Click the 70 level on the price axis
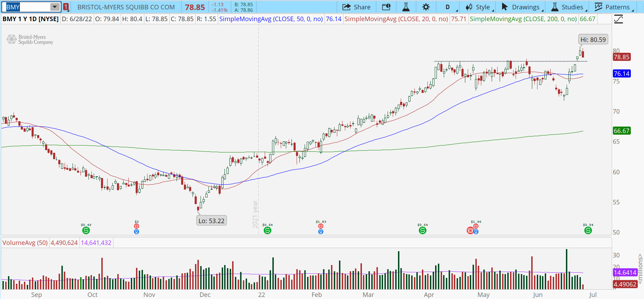The width and height of the screenshot is (644, 299). tap(616, 111)
